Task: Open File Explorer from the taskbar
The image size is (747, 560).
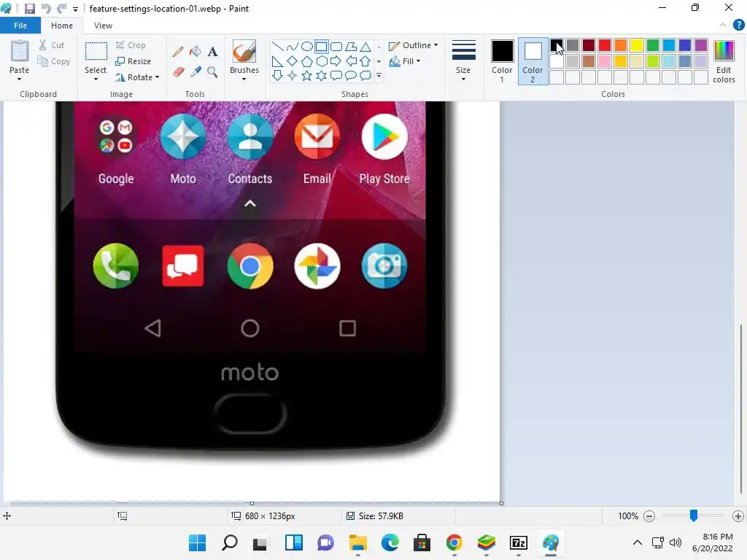Action: [357, 542]
